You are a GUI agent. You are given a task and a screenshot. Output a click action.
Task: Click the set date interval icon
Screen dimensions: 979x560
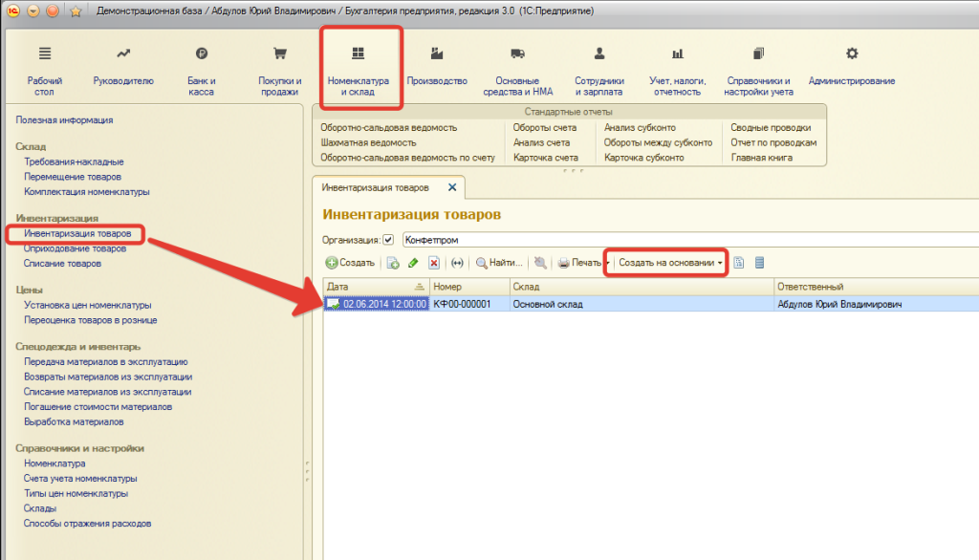tap(457, 263)
